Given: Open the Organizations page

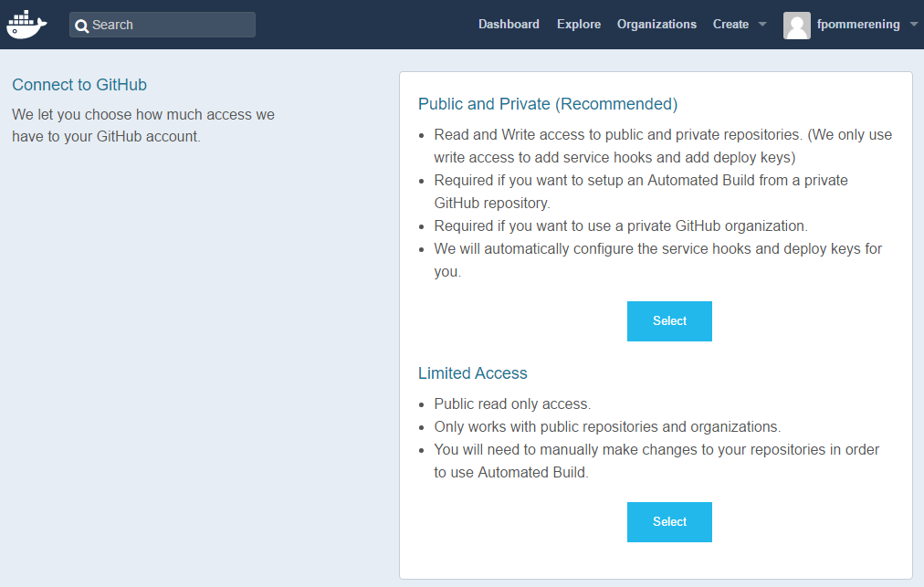Looking at the screenshot, I should pyautogui.click(x=656, y=24).
